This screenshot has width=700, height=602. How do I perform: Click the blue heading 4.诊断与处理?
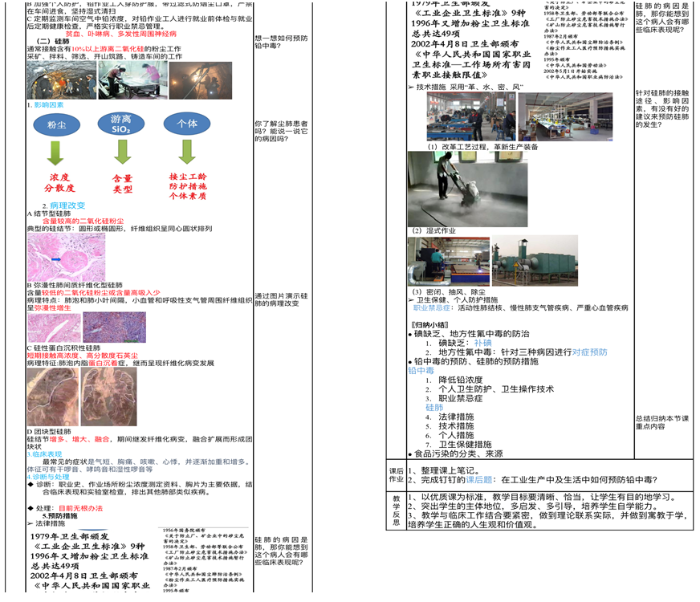[x=48, y=477]
